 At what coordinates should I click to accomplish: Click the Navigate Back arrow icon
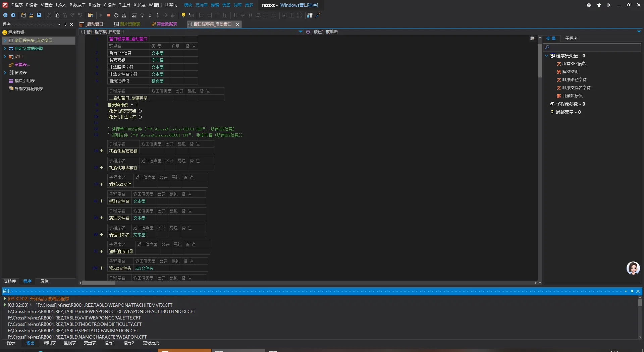[x=5, y=15]
